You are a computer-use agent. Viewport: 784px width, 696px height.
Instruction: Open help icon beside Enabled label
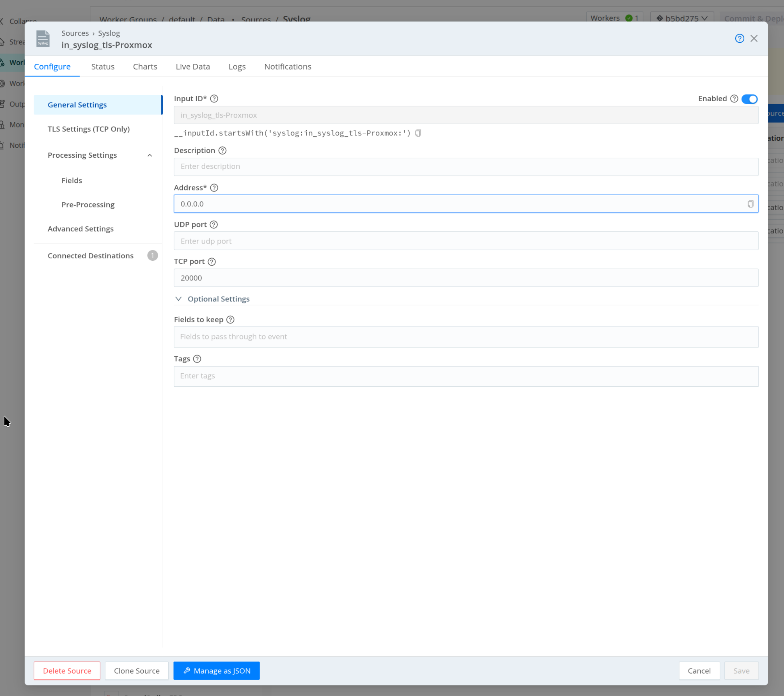(x=734, y=98)
